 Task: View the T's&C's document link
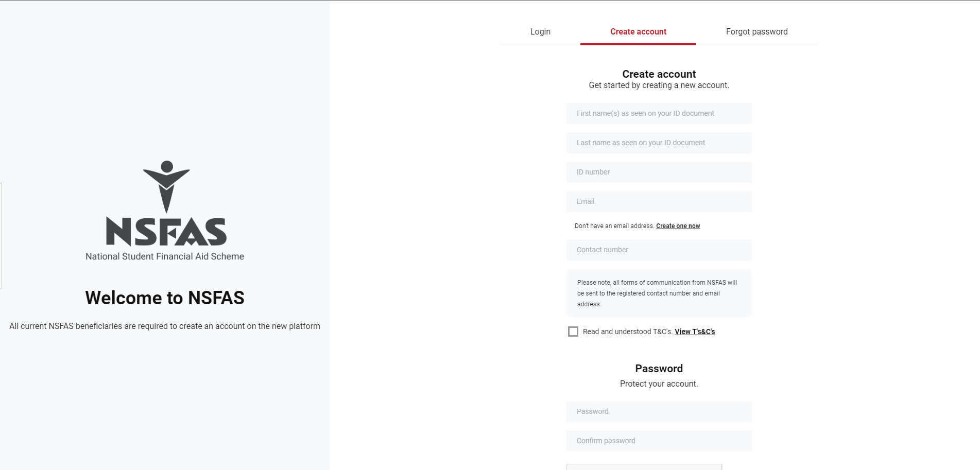pos(695,332)
